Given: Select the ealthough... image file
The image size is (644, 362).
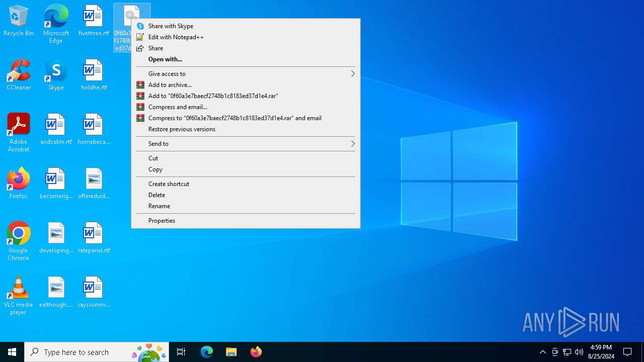Looking at the screenshot, I should click(x=56, y=292).
